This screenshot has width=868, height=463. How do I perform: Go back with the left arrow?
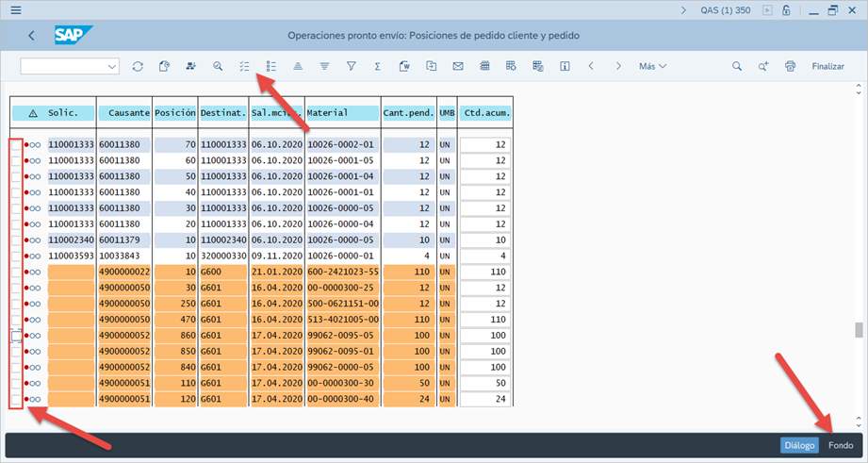31,36
